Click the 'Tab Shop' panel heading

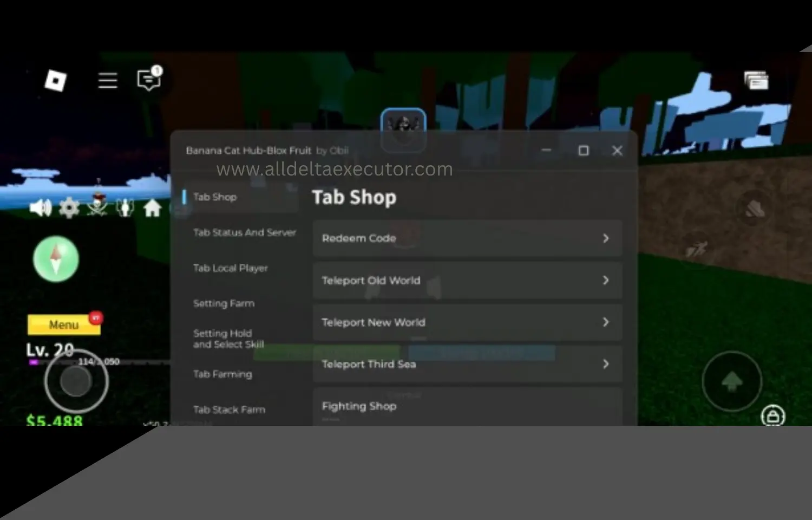(354, 198)
